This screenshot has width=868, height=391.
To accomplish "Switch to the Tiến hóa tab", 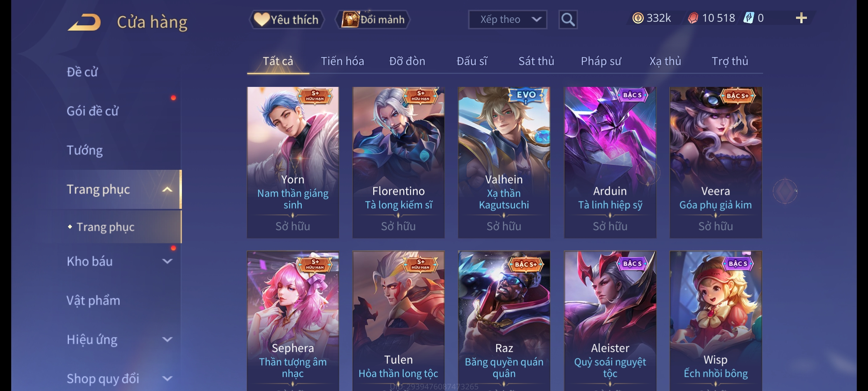I will [342, 61].
